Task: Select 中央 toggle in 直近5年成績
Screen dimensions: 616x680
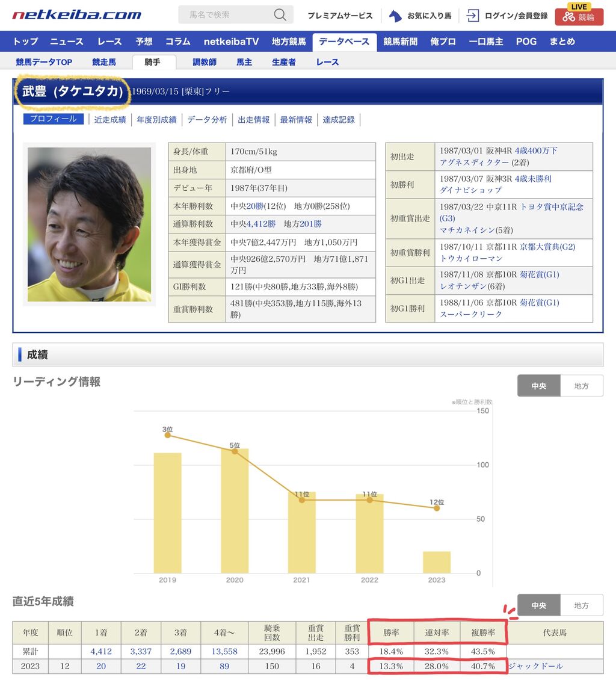Action: [539, 605]
